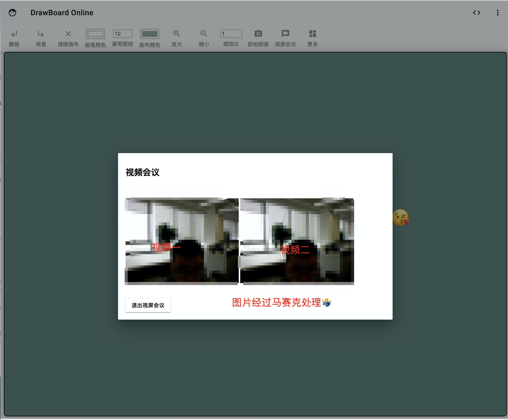
Task: Pick the brush color (画笔颜色) swatch
Action: (95, 34)
